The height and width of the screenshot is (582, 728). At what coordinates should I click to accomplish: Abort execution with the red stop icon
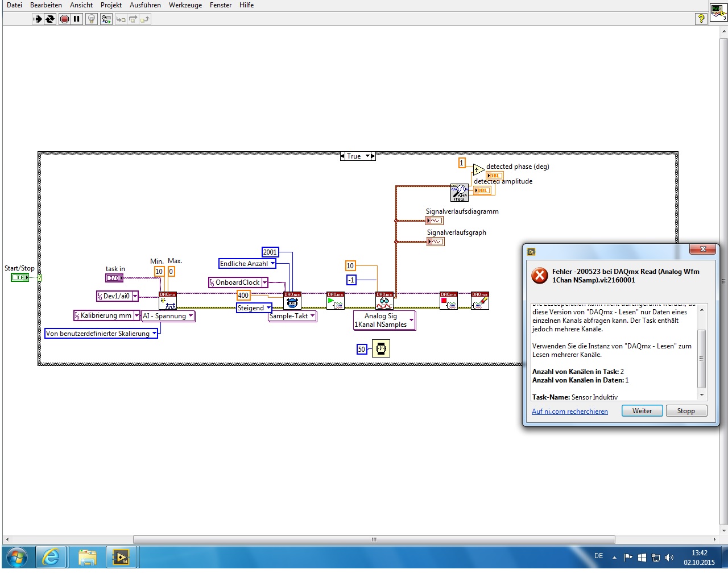pos(64,19)
